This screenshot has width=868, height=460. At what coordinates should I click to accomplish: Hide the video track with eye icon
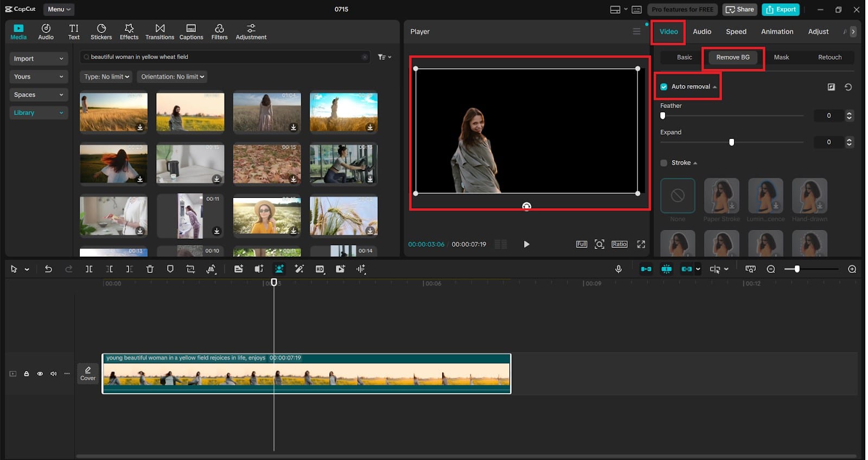coord(40,374)
